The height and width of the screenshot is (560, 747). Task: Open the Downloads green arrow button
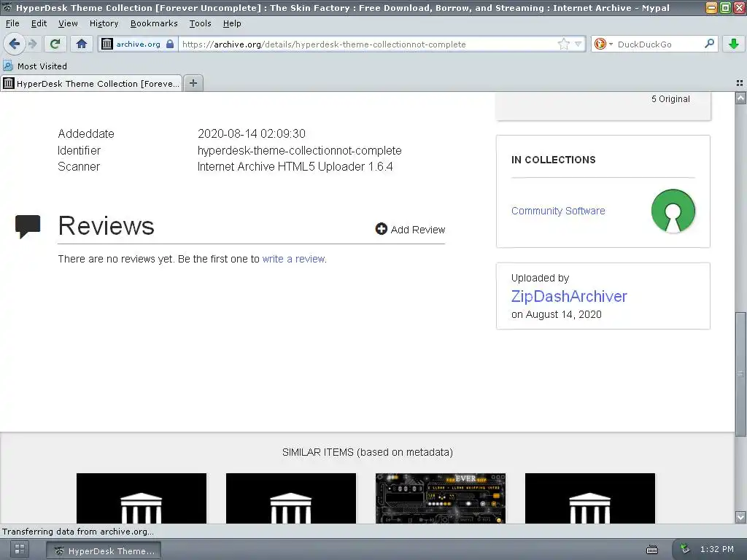(734, 44)
